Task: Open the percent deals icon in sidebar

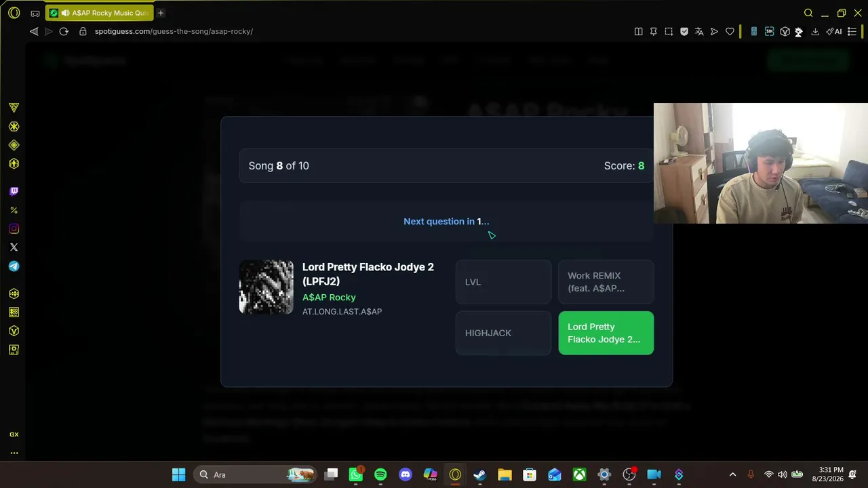Action: point(14,210)
